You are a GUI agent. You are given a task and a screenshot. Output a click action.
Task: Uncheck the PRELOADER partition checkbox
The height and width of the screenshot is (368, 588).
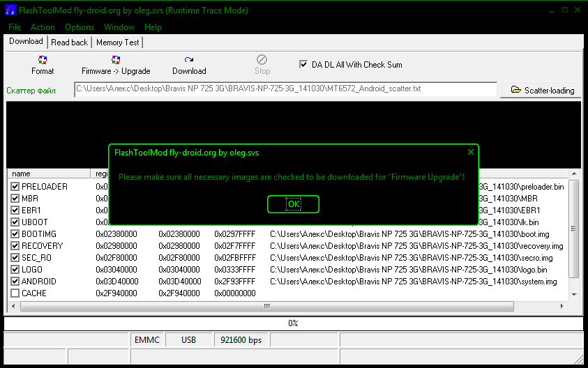[x=15, y=187]
